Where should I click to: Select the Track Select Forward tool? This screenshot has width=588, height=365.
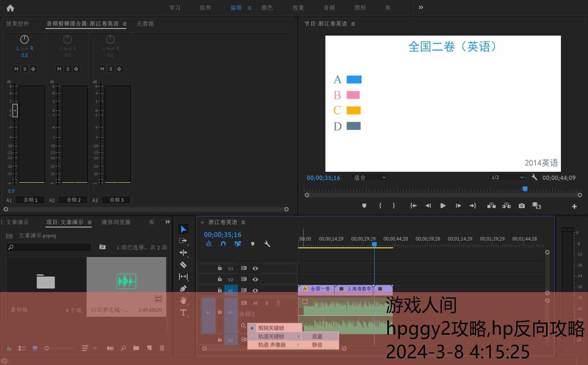click(183, 241)
